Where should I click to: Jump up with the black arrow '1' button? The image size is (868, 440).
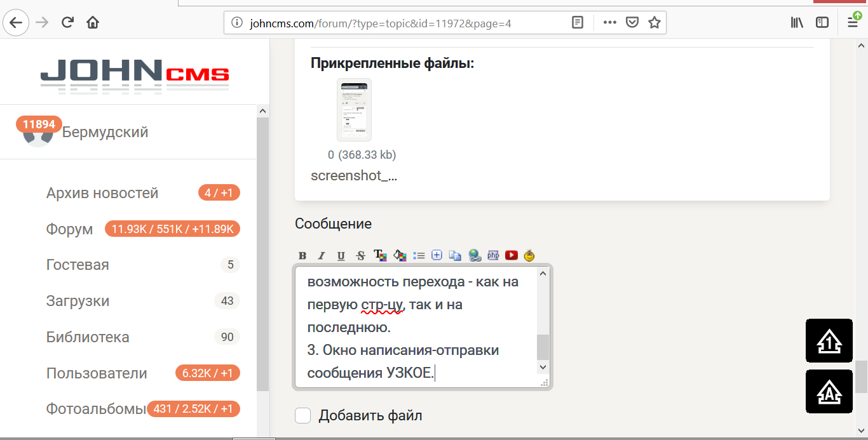click(x=829, y=340)
